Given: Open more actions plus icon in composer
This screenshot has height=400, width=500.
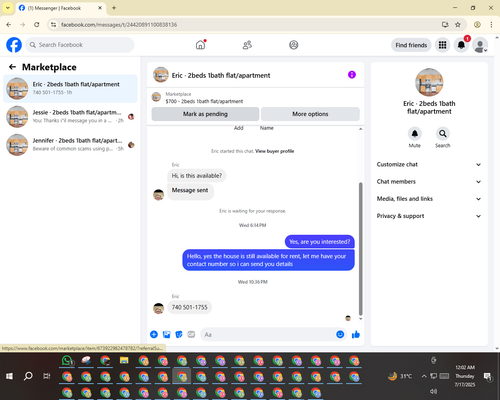Looking at the screenshot, I should (154, 334).
